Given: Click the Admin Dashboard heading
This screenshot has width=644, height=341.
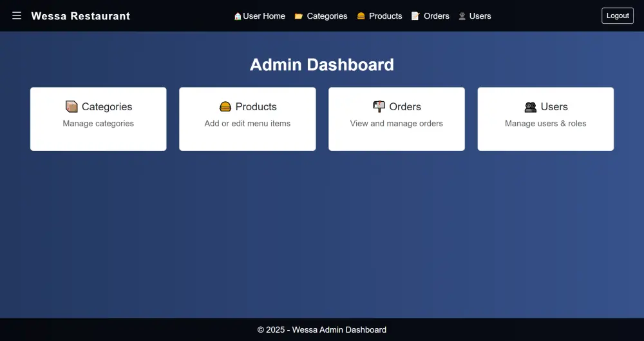Looking at the screenshot, I should 322,64.
